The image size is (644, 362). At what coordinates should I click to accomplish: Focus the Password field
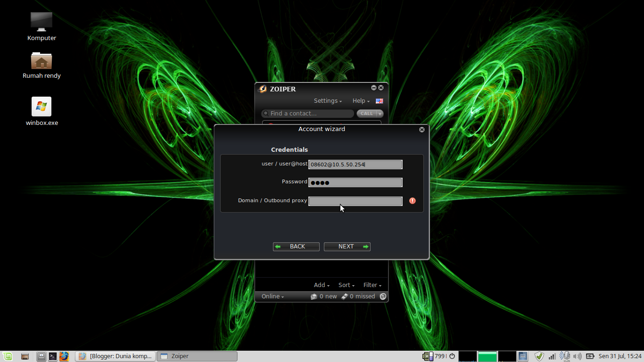pos(355,182)
